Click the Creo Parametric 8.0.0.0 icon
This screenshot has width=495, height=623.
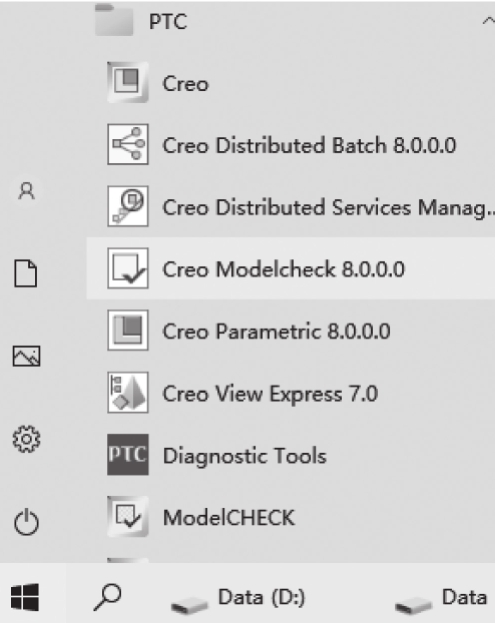pos(128,330)
